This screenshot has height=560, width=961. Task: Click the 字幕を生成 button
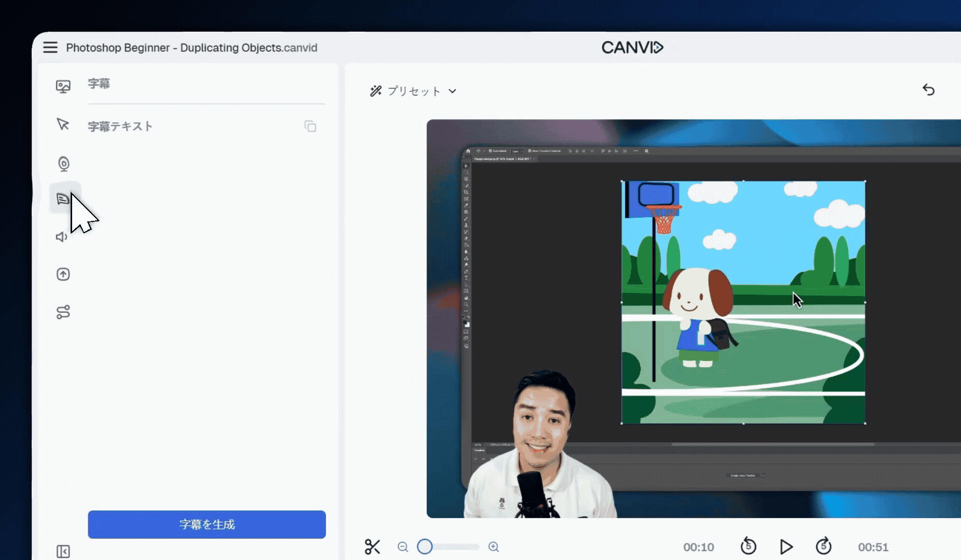point(207,525)
